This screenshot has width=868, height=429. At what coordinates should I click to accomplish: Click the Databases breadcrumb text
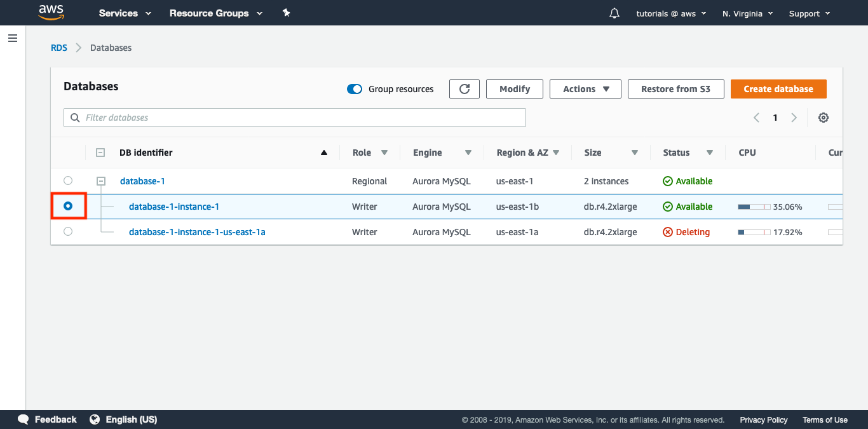[x=111, y=48]
